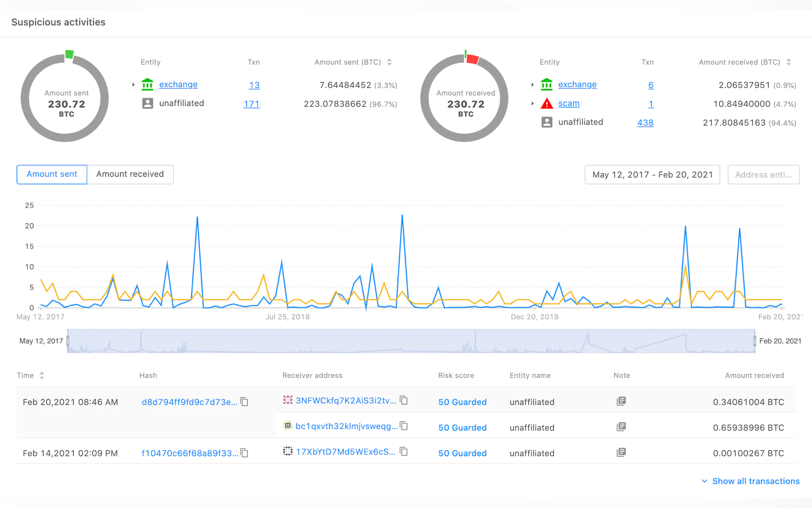Screen dimensions: 812x508
Task: Sort transactions by Time column
Action: click(42, 375)
